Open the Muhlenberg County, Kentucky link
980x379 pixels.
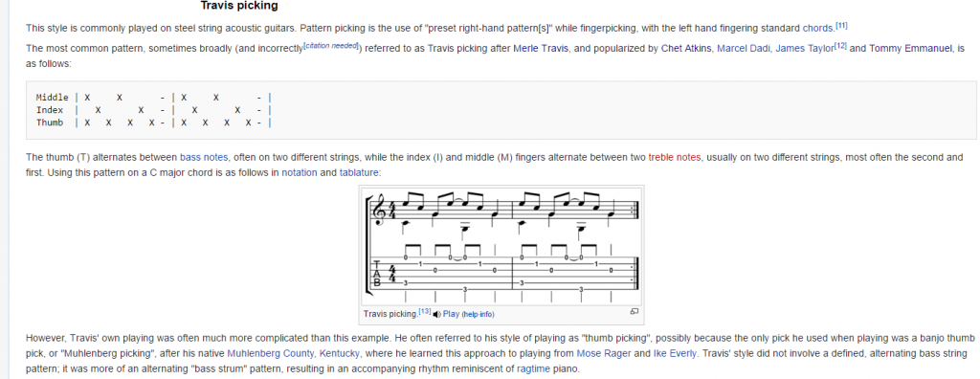click(293, 353)
